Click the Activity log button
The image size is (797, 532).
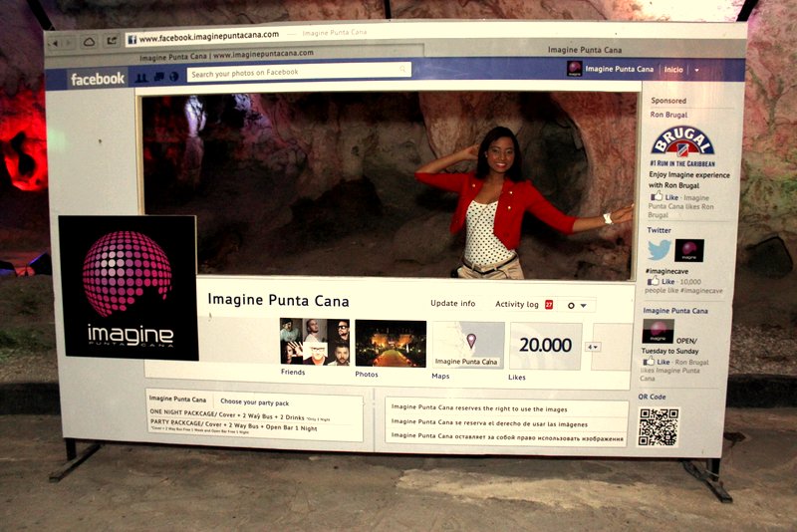click(x=517, y=304)
